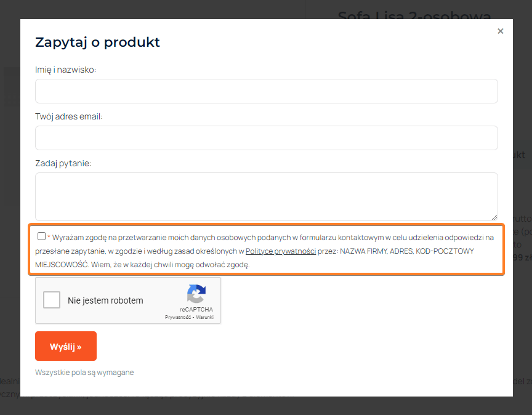Check the Nie jestem robotem box

pyautogui.click(x=52, y=300)
